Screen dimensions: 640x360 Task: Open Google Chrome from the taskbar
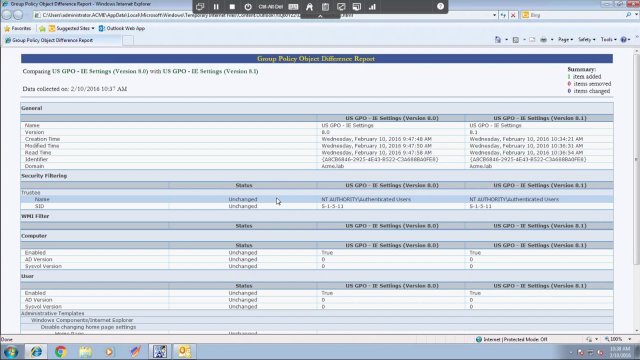[x=60, y=351]
